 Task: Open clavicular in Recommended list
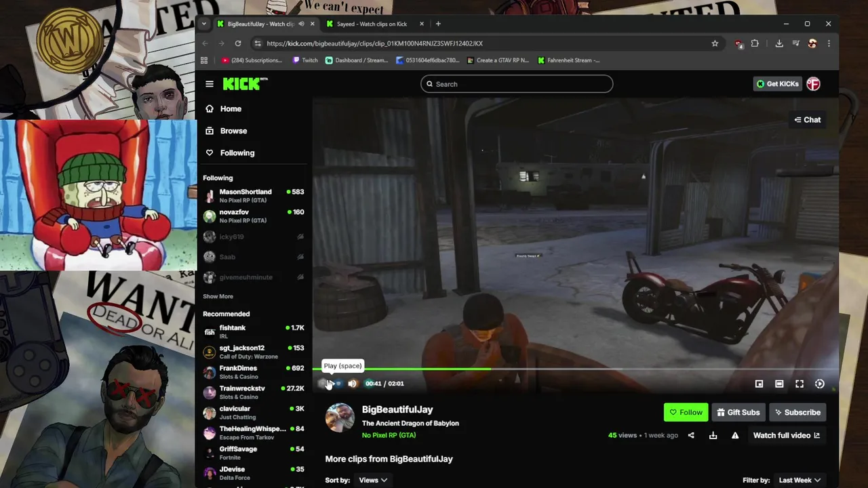click(x=254, y=413)
